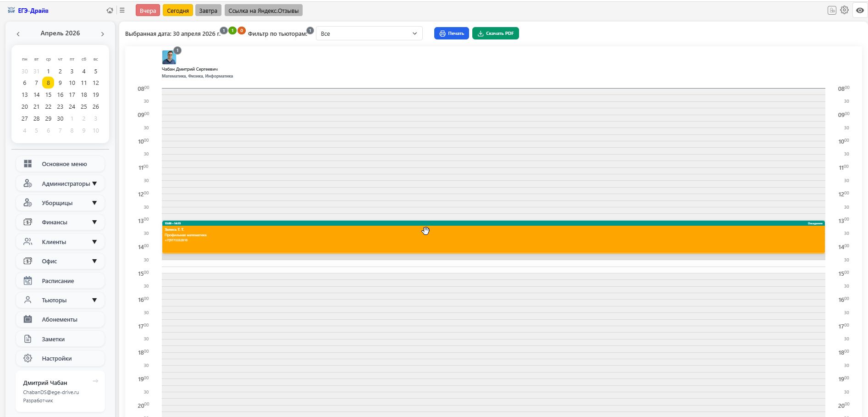Open the Основное меню item

coord(60,163)
